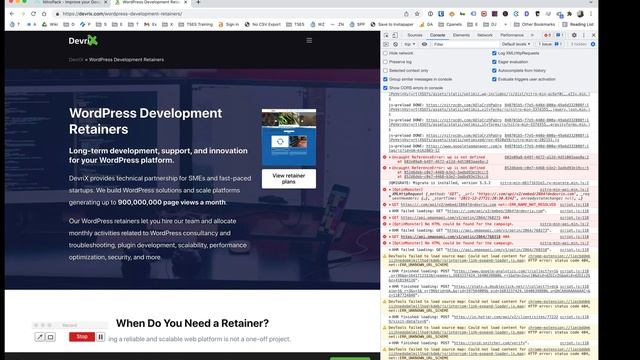Viewport: 640px width, 360px height.
Task: Click the blue issues badge in DevTools tab bar
Action: pyautogui.click(x=560, y=35)
